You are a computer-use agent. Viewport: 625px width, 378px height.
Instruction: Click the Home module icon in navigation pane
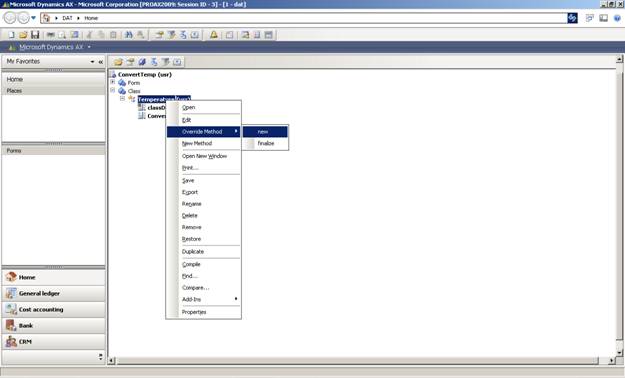tap(11, 277)
